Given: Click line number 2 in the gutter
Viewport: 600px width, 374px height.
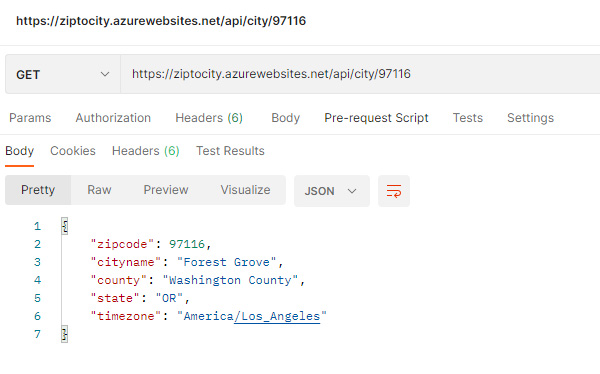Looking at the screenshot, I should [x=37, y=244].
